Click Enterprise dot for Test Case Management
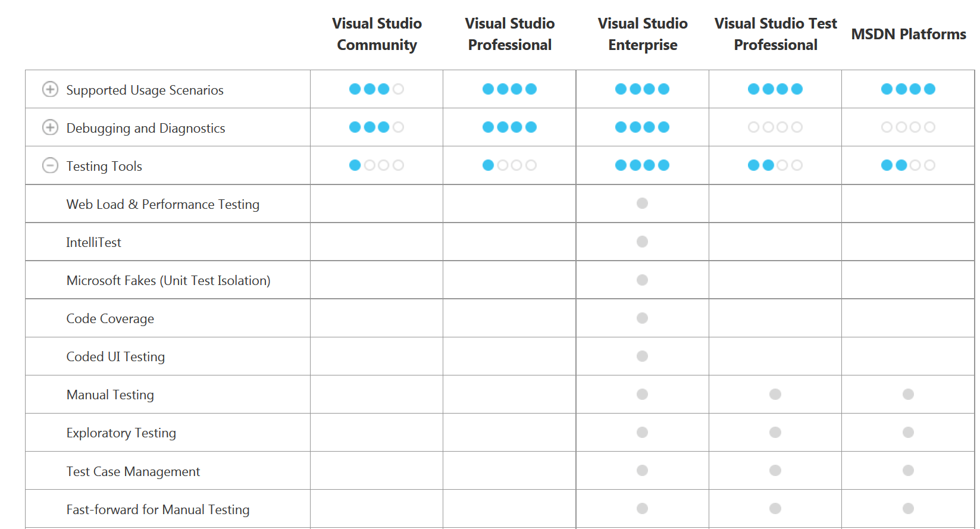The width and height of the screenshot is (980, 529). click(x=642, y=470)
